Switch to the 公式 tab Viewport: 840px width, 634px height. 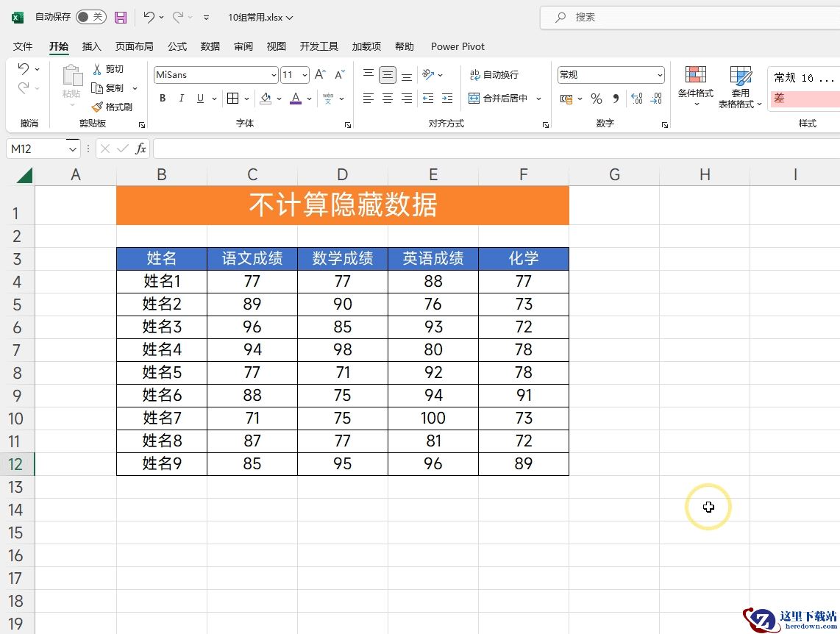tap(177, 46)
